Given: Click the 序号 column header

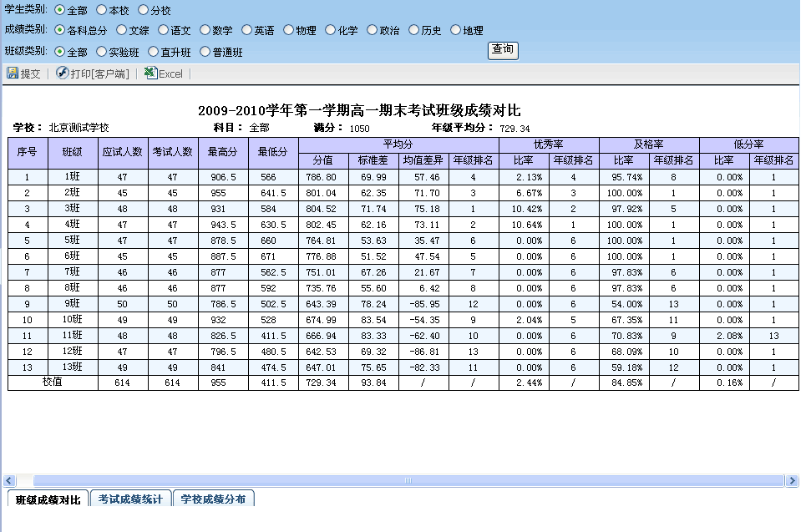Looking at the screenshot, I should tap(28, 153).
